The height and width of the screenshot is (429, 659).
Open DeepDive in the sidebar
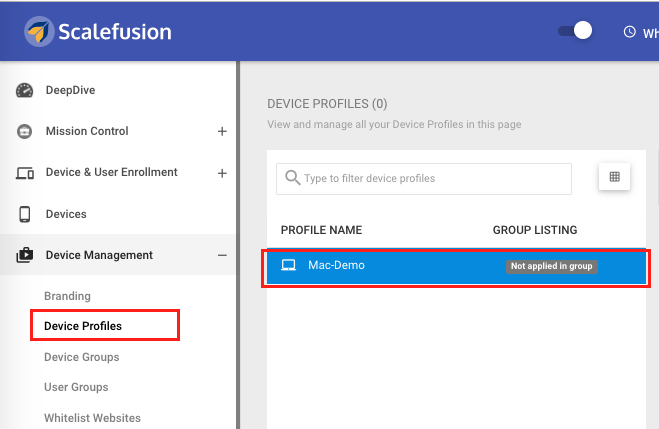(x=70, y=90)
